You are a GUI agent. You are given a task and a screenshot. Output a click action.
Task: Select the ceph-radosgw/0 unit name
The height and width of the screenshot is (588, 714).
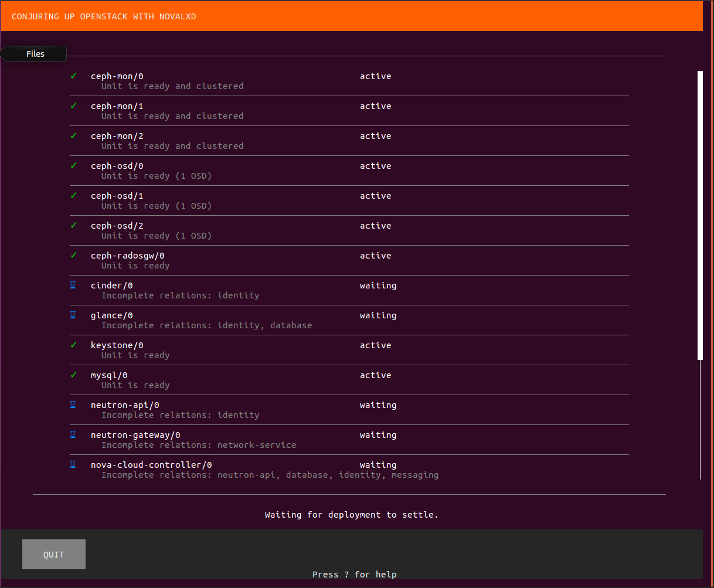point(128,256)
